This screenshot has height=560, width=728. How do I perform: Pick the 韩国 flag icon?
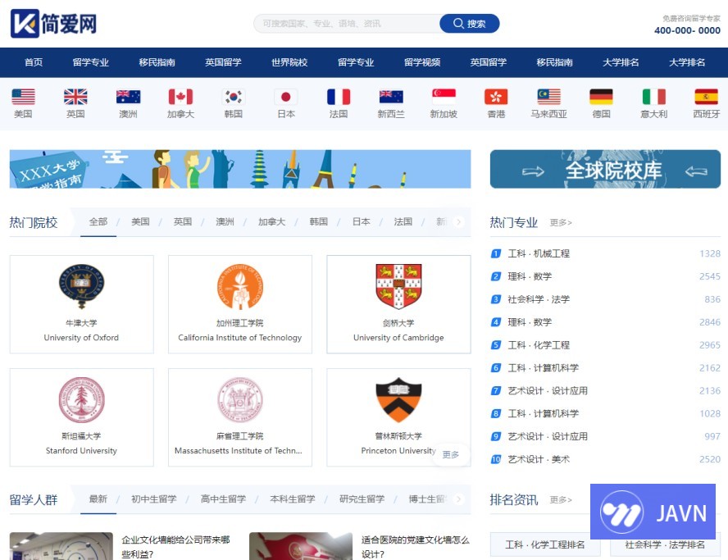(234, 97)
